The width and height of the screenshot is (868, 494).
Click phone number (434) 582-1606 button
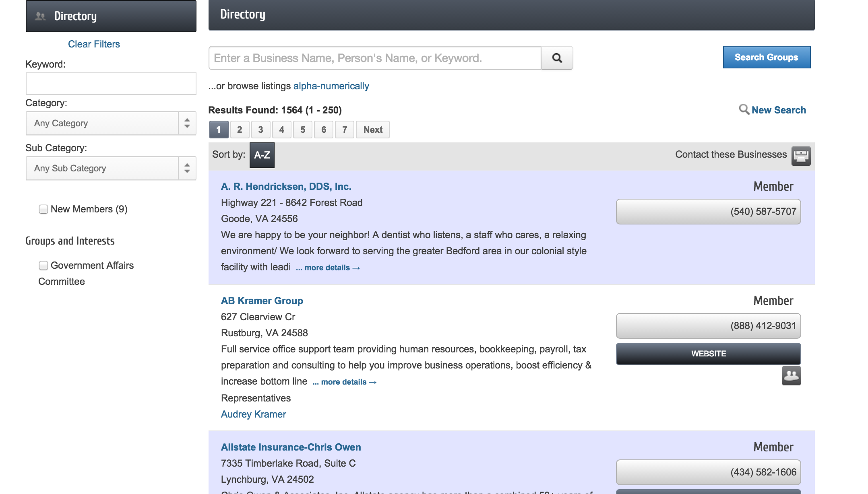coord(709,472)
